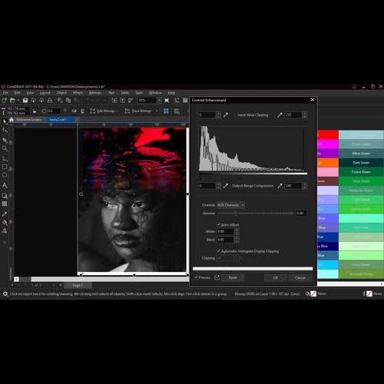Image resolution: width=384 pixels, height=384 pixels.
Task: Click left eyedropper beside Input Value Clipping
Action: tap(226, 115)
